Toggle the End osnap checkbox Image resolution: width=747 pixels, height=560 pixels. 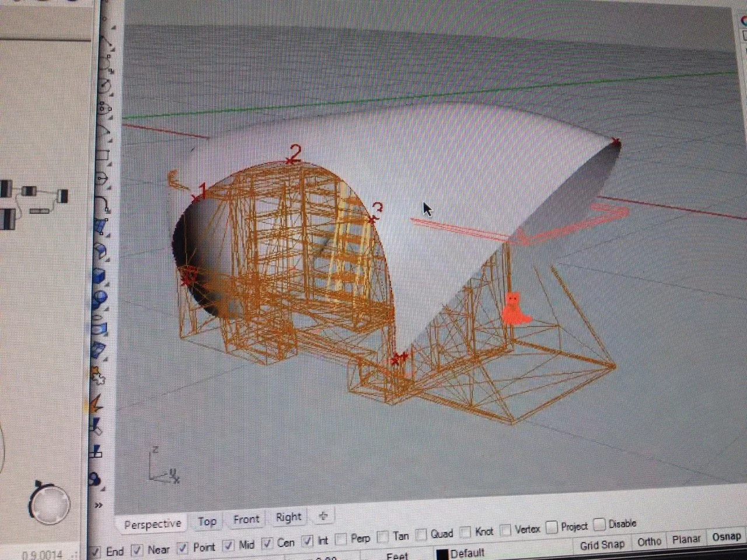(96, 551)
